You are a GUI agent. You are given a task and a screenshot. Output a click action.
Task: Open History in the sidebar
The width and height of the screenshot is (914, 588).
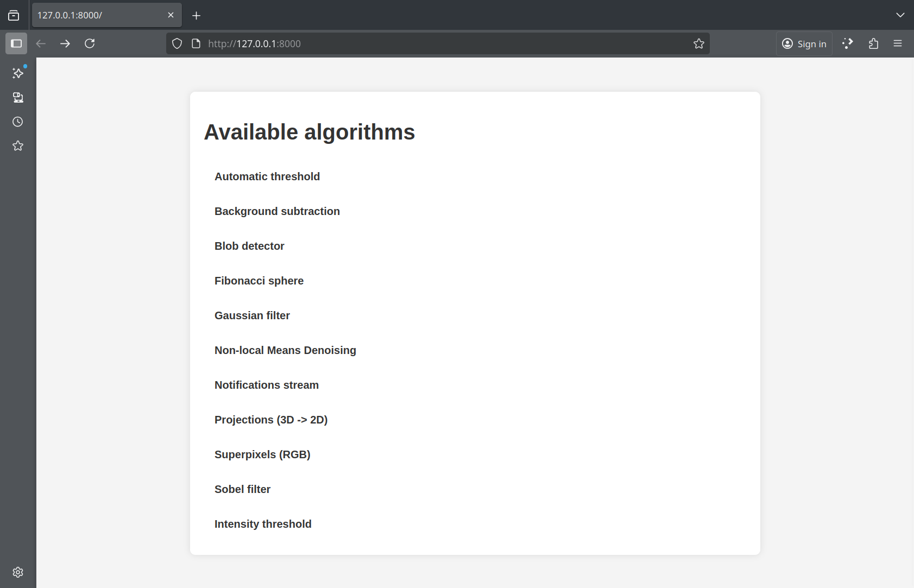[x=18, y=122]
